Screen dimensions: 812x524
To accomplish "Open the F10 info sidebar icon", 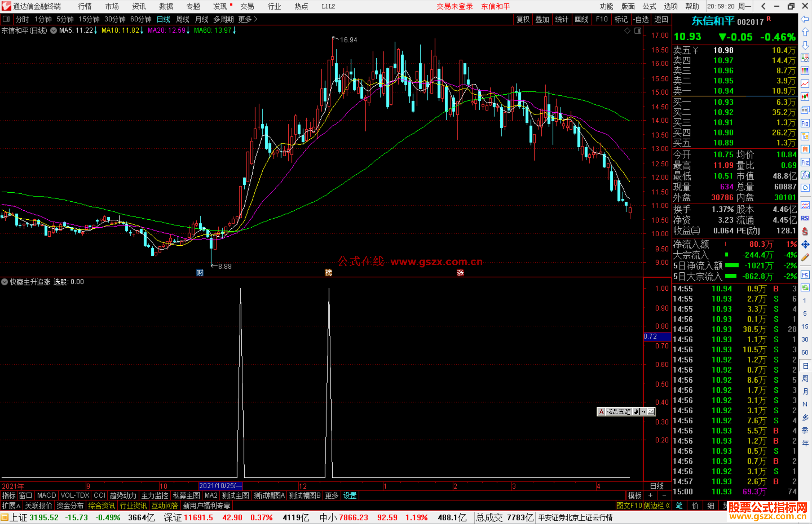I will click(805, 123).
